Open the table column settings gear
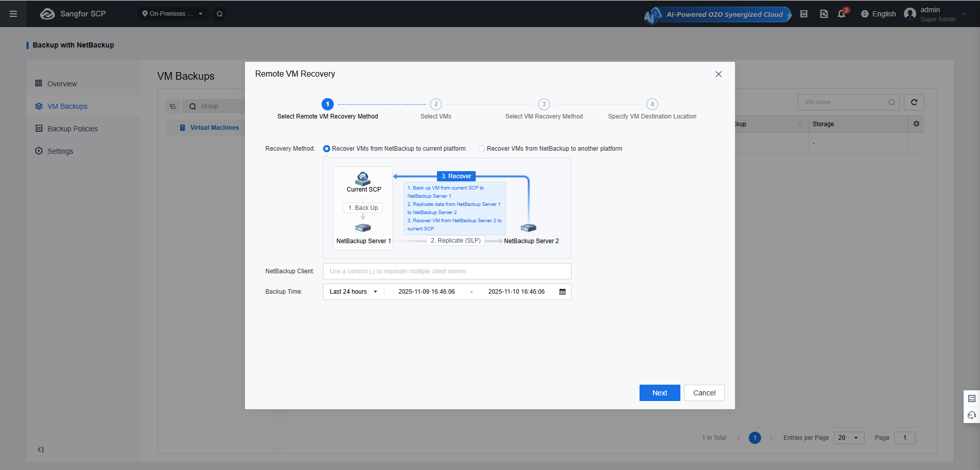 (x=916, y=124)
